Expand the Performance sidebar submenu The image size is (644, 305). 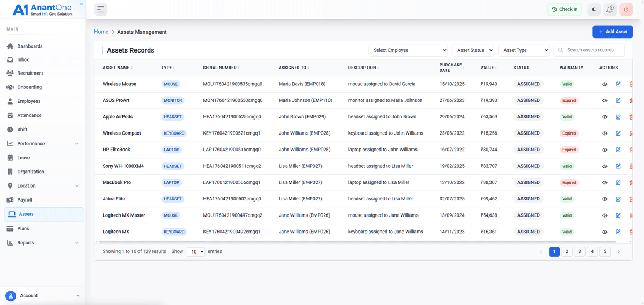[76, 144]
